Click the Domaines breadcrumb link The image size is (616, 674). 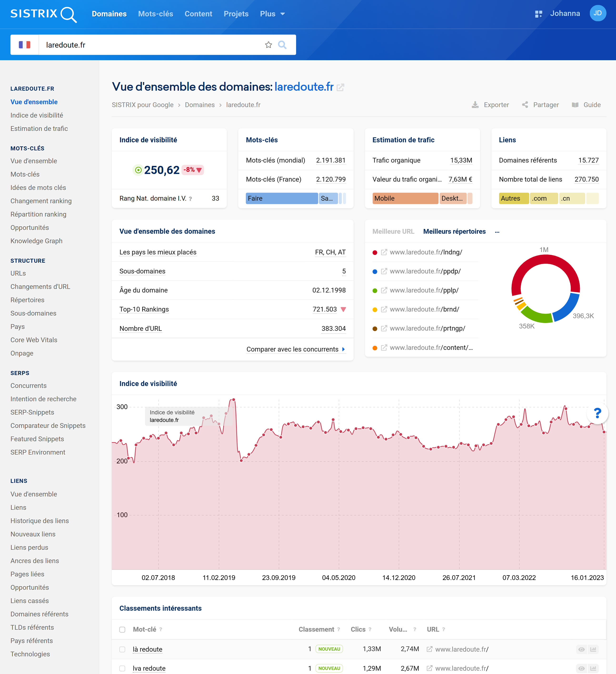[200, 105]
